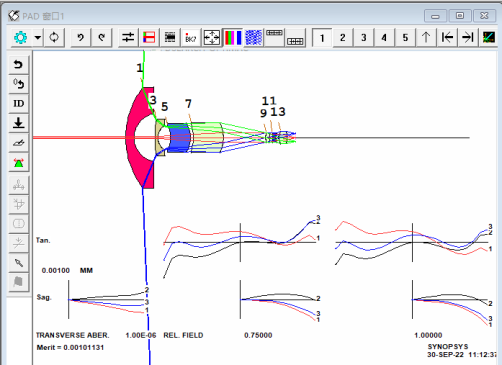Click the download arrow icon in the sidebar
Viewport: 502px width, 365px height.
tap(19, 123)
